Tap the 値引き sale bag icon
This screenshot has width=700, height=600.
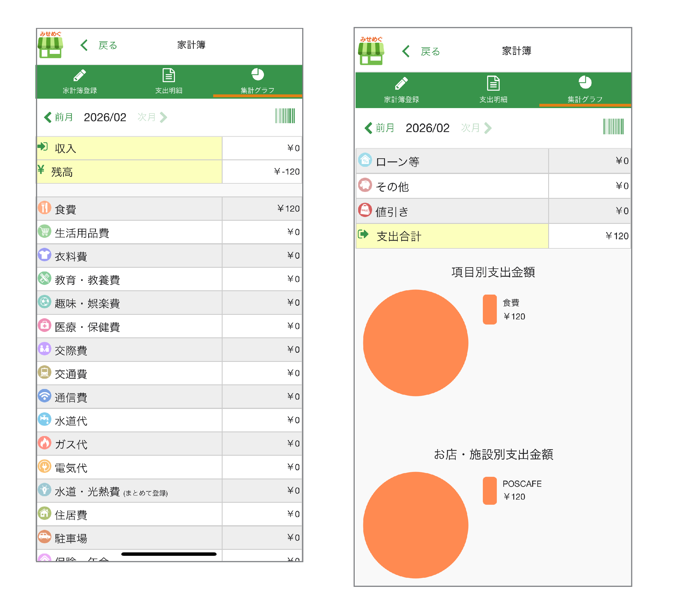pos(365,210)
